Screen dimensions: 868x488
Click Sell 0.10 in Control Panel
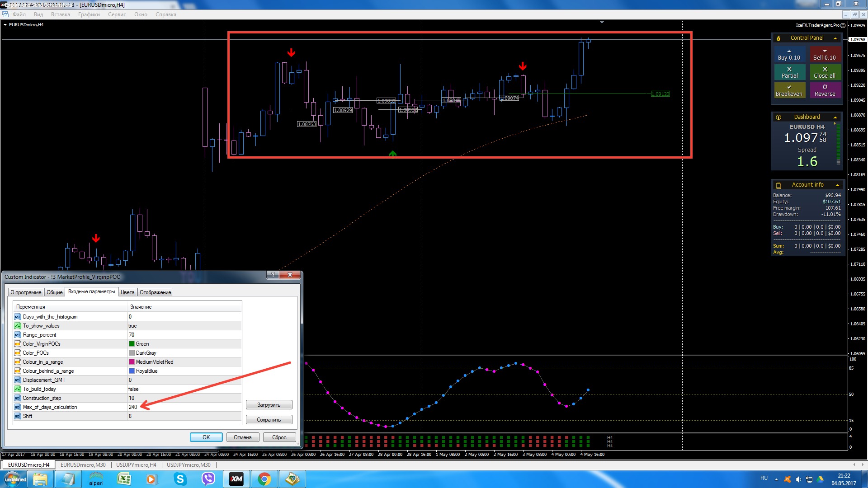click(x=825, y=54)
